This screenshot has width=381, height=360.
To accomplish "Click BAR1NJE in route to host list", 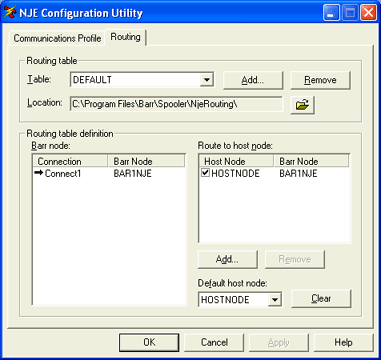I will 298,173.
